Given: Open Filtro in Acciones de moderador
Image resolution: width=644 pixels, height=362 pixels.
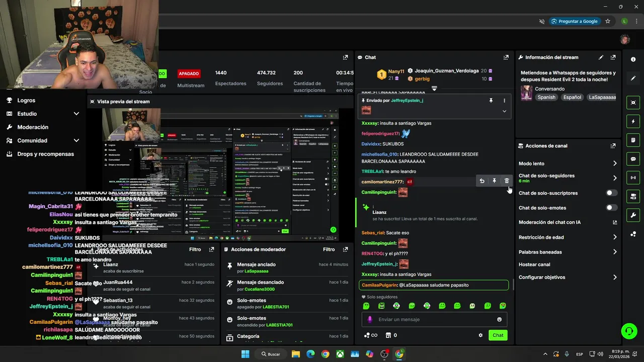Looking at the screenshot, I should click(x=329, y=249).
